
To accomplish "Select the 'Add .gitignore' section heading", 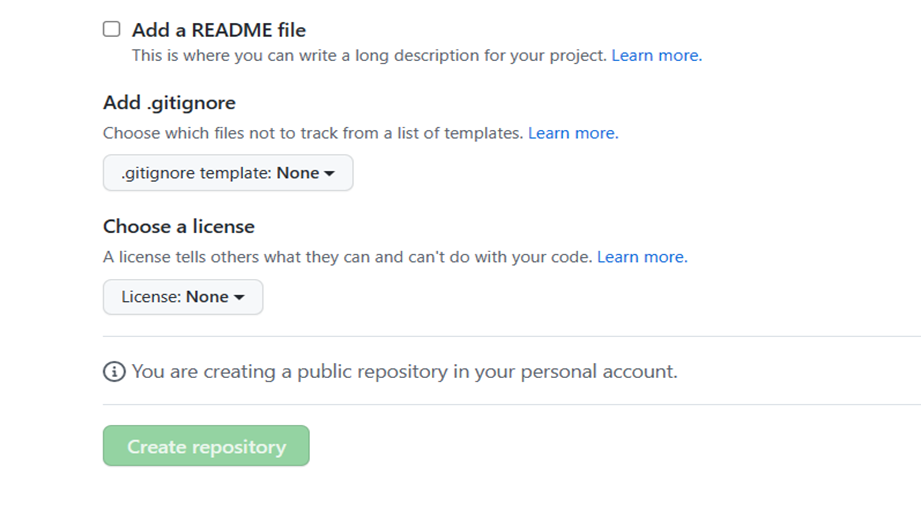I will pos(169,103).
